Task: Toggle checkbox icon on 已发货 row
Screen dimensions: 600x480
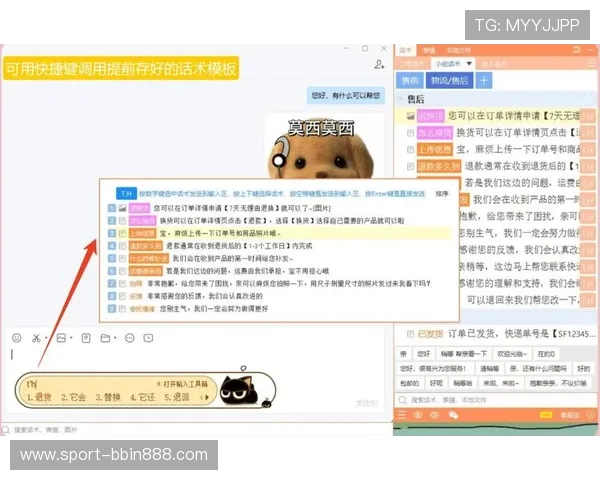Action: pyautogui.click(x=410, y=334)
